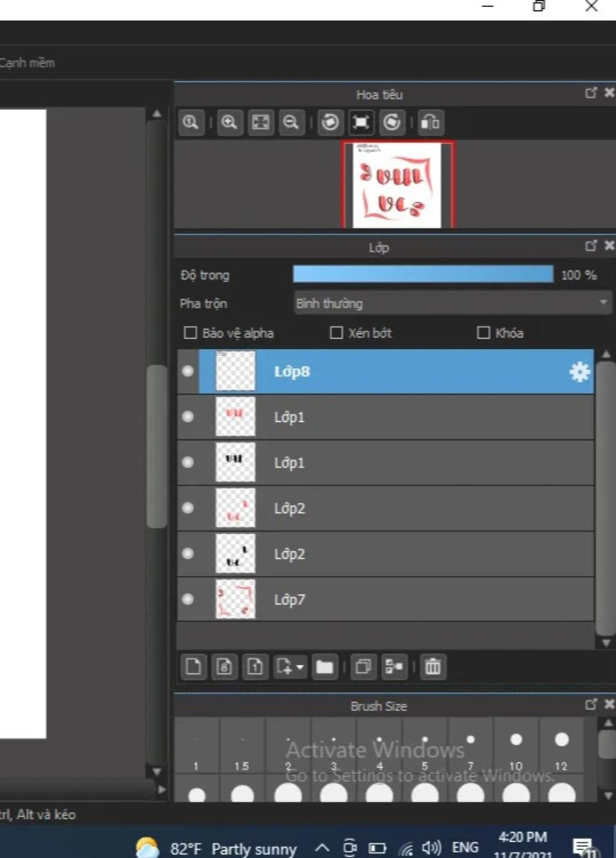Click layer list scroll-down arrow
Screen dimensions: 616x858
point(606,643)
